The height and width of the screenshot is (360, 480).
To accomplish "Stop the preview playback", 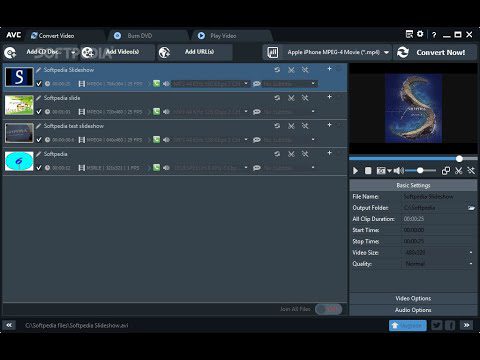I will pos(368,171).
